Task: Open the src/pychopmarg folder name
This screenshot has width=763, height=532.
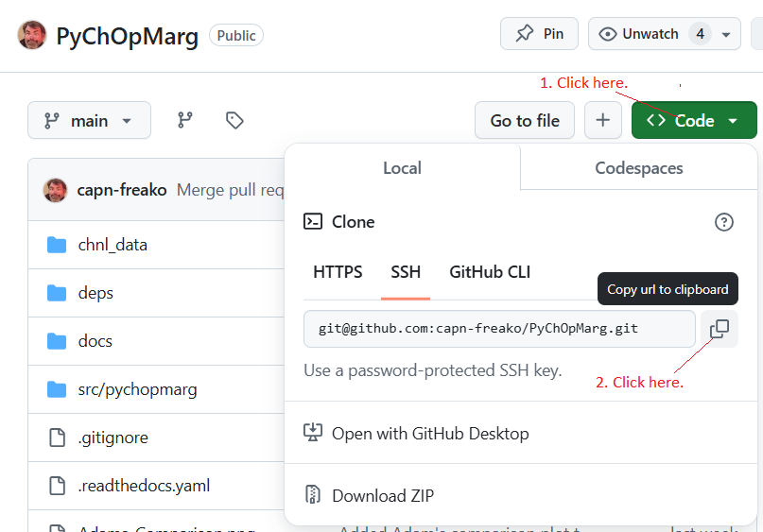Action: (137, 389)
